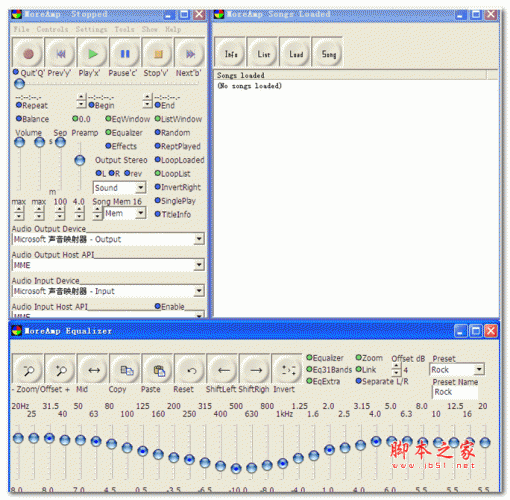Invert the equalizer curve with Invert icon
Image resolution: width=510 pixels, height=500 pixels.
287,369
